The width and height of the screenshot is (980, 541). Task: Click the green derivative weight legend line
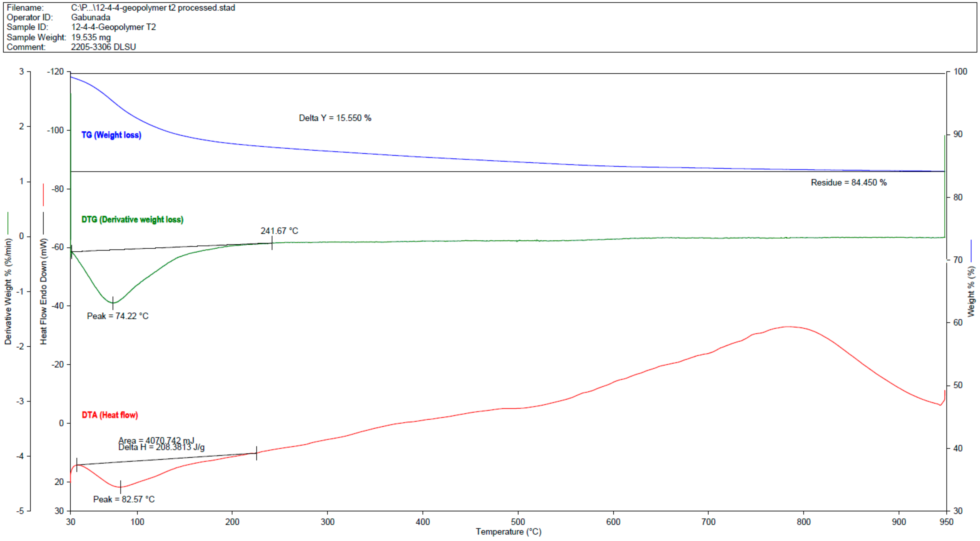(8, 223)
